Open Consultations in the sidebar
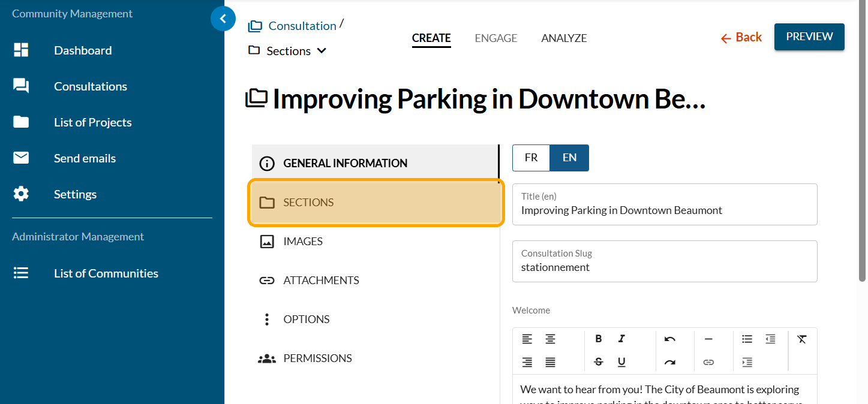The image size is (868, 404). coord(90,86)
